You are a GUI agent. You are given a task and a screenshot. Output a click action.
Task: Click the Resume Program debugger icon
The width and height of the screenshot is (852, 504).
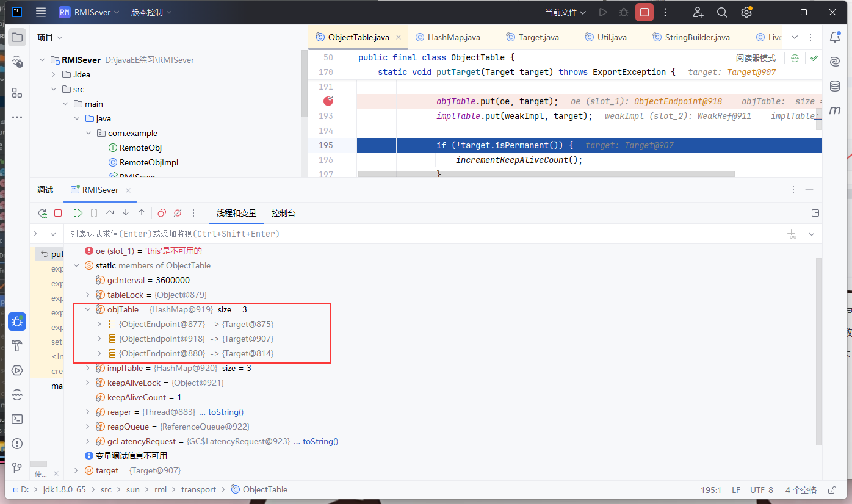(x=78, y=213)
